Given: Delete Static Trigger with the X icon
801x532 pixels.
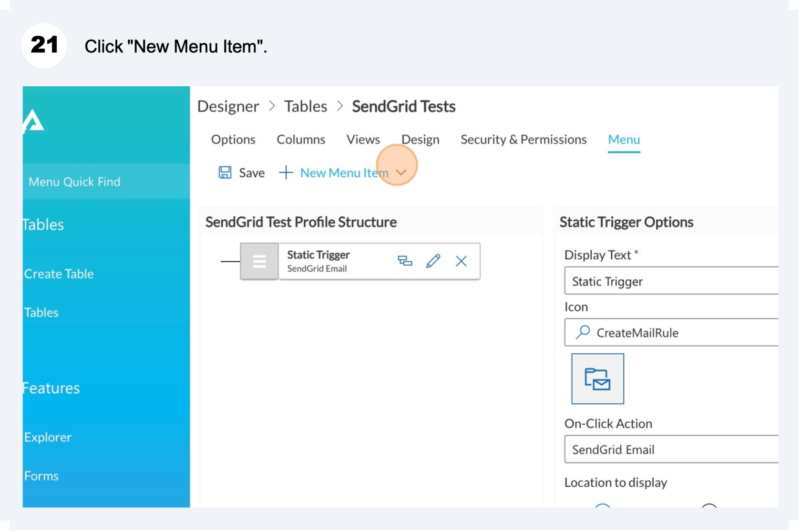Looking at the screenshot, I should [462, 262].
